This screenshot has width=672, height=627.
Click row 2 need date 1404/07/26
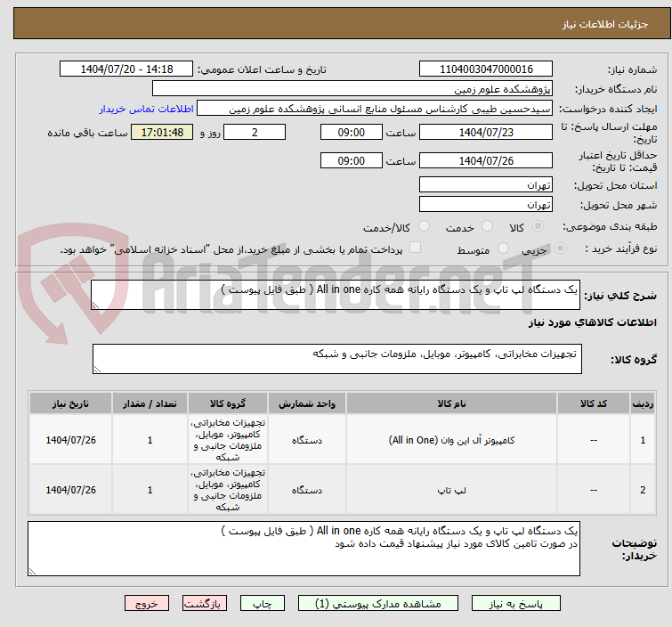click(70, 490)
